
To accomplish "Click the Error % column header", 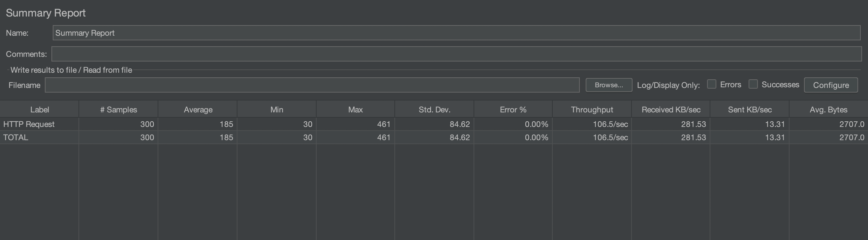I will 513,110.
